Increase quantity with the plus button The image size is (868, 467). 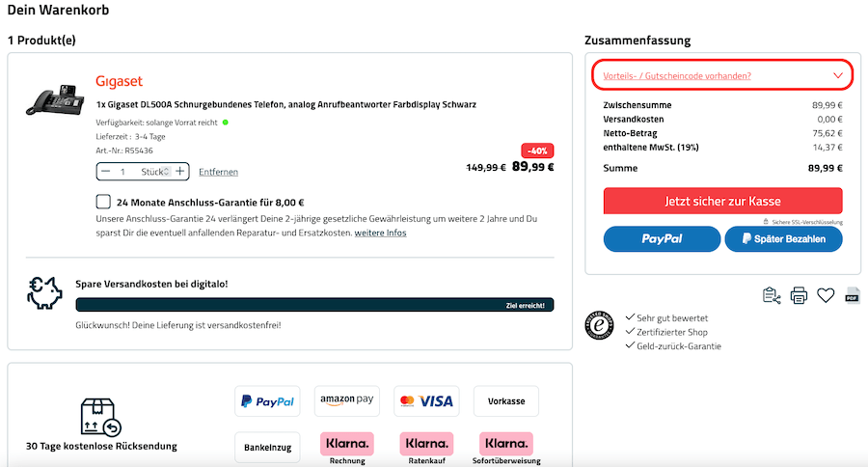180,172
